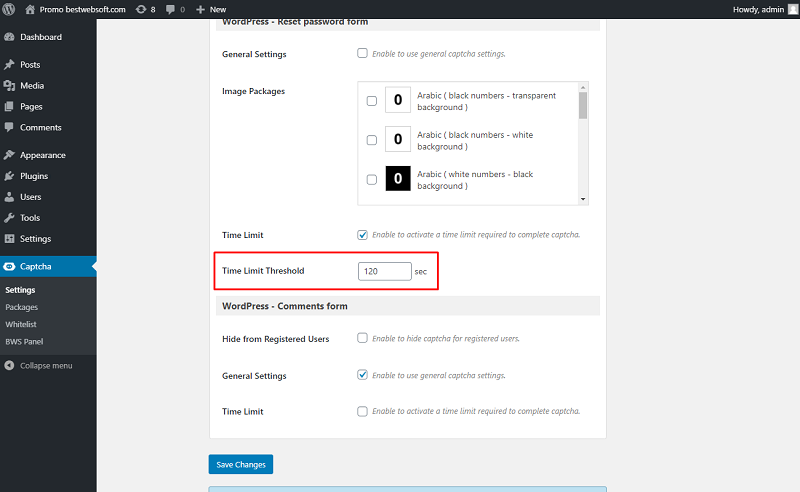
Task: Click the WordPress - Comments form heading
Action: click(x=285, y=306)
